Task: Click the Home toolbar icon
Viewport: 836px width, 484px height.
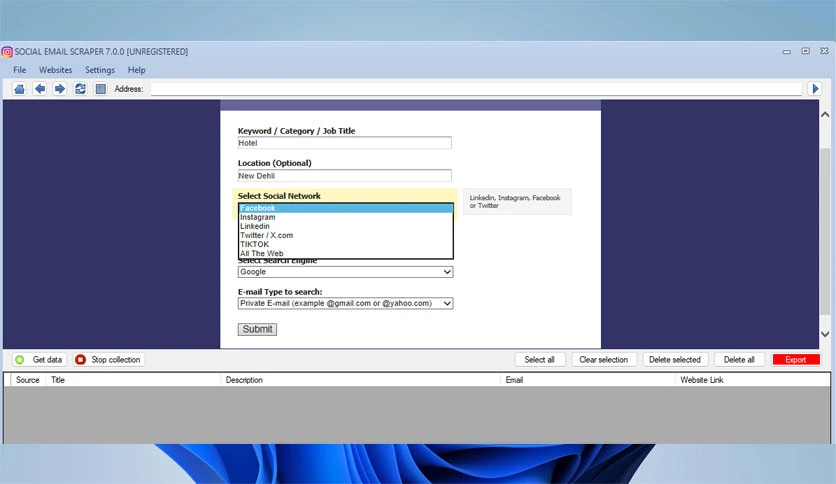Action: pos(19,88)
